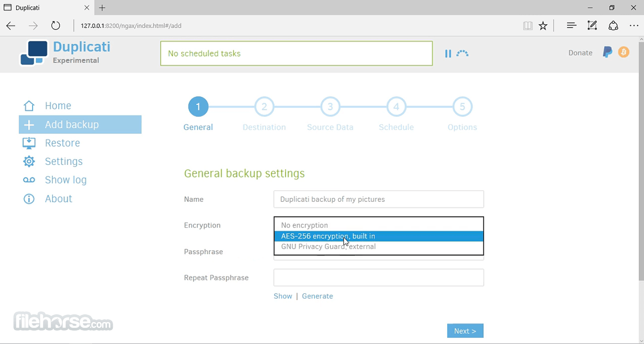Click the backup Name input field
644x344 pixels.
tap(379, 199)
